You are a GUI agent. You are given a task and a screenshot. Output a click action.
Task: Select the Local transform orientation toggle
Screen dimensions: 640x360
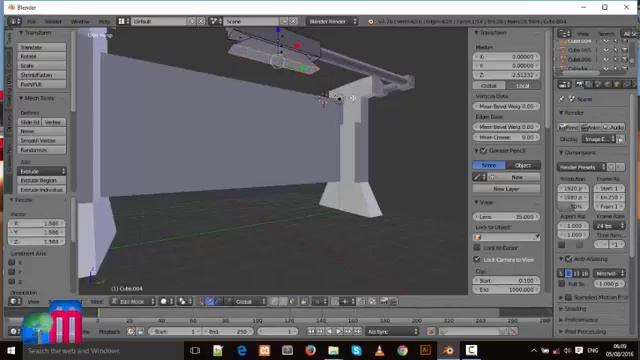coord(523,85)
